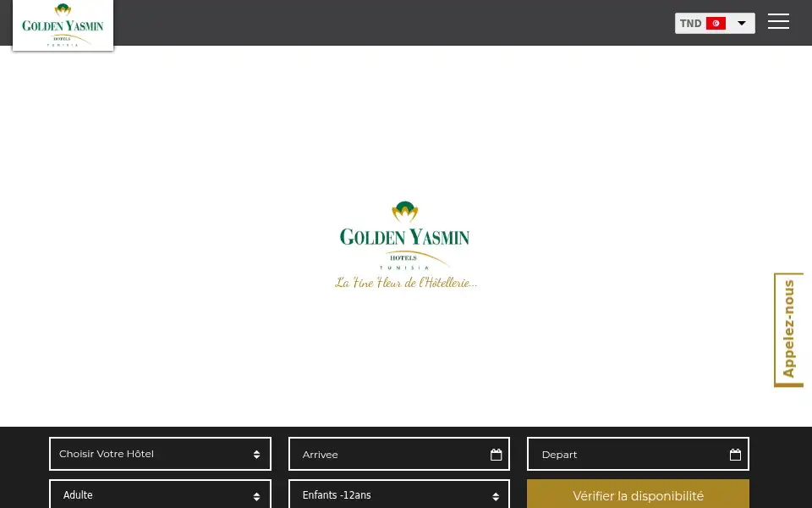The image size is (812, 508).
Task: Open the Enfants -12ans dropdown
Action: click(x=398, y=494)
